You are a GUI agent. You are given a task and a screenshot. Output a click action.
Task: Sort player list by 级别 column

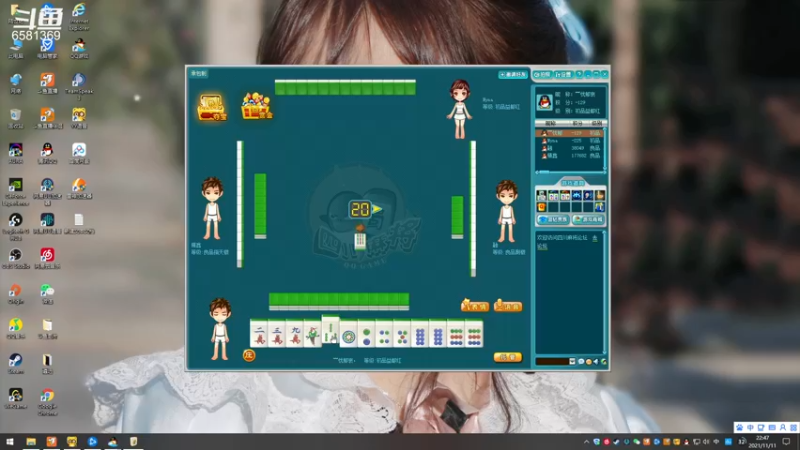coord(596,123)
